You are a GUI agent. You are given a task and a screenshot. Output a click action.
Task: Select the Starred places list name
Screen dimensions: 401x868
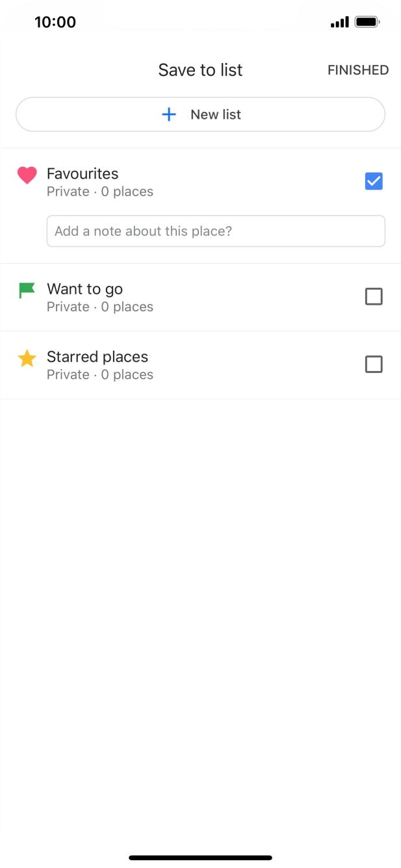click(97, 357)
